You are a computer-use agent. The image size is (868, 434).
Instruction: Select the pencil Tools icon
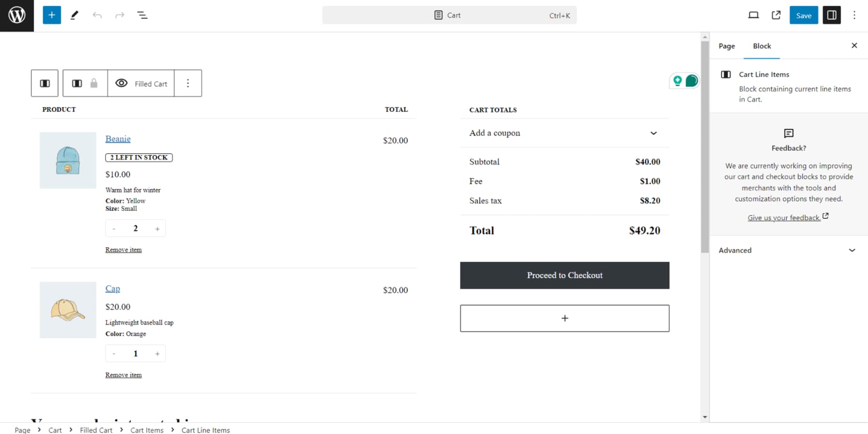pos(74,15)
